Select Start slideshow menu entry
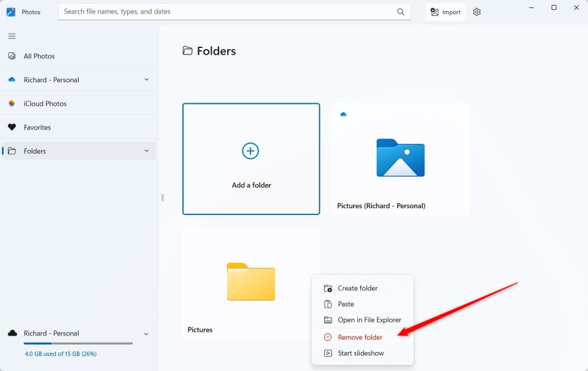 point(362,353)
